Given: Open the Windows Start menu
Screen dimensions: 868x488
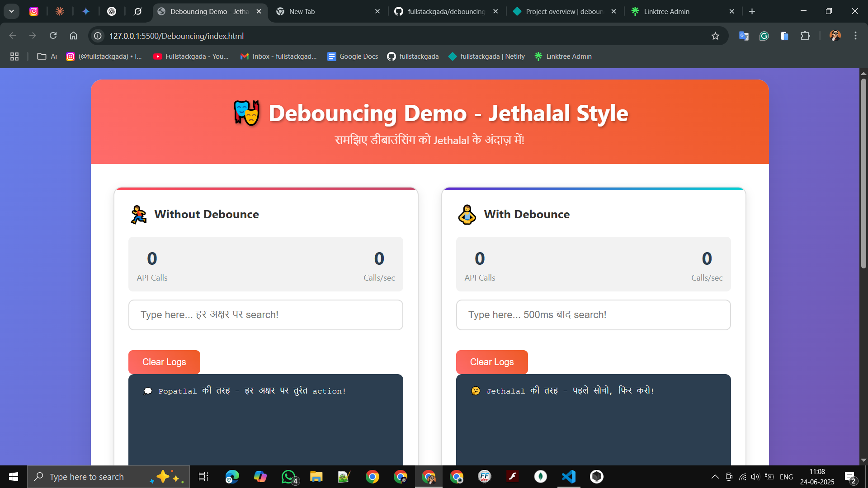Looking at the screenshot, I should click(x=14, y=477).
